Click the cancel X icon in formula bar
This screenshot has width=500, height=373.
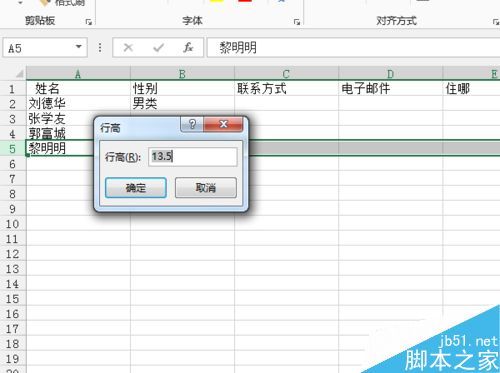pos(128,48)
